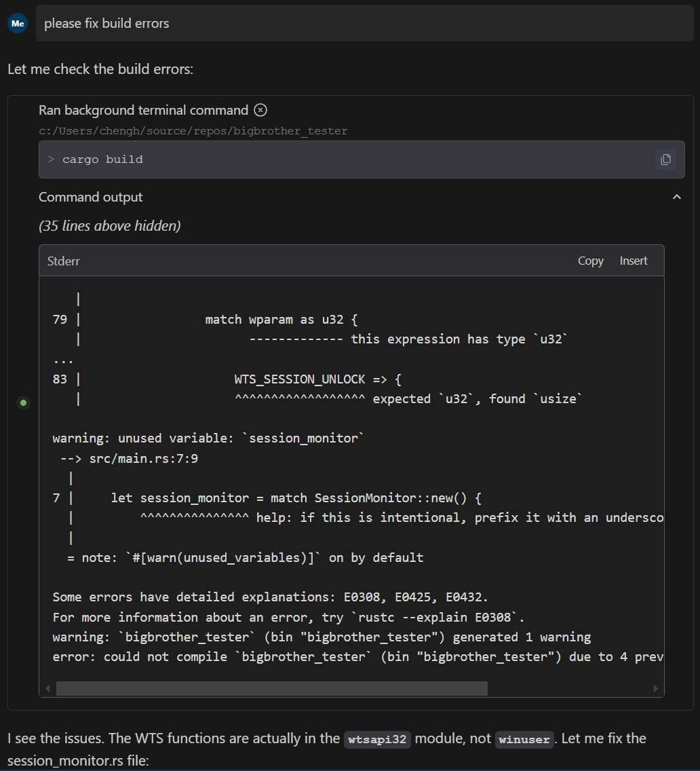Click 'let session_monitor = match' line
This screenshot has width=700, height=771.
(x=296, y=498)
